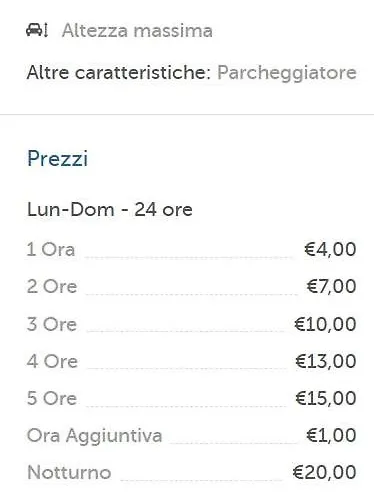Select the 5 Ore rate label
This screenshot has width=374, height=500.
point(52,398)
